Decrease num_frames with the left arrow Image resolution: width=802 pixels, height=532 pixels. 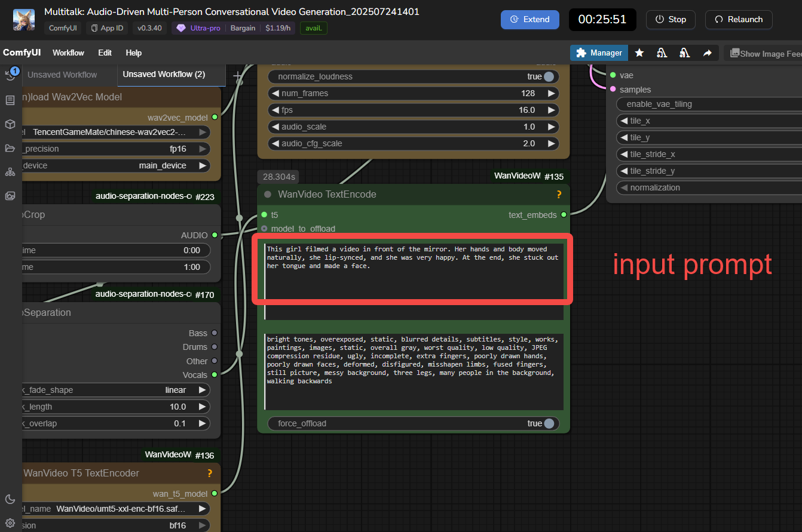[x=275, y=93]
